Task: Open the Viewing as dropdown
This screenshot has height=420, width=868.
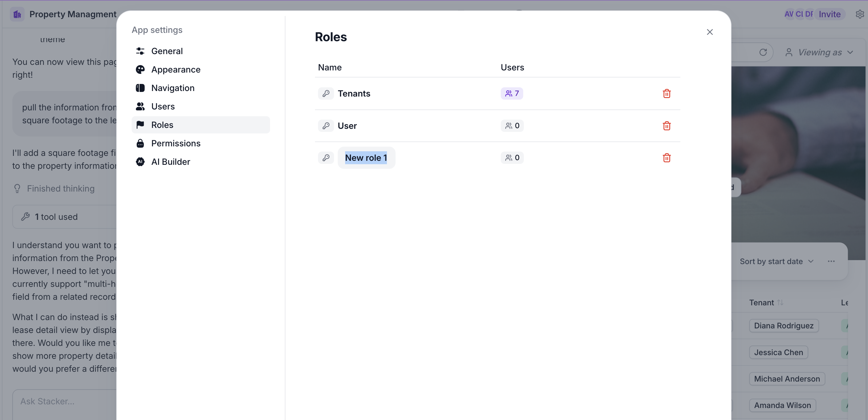Action: pyautogui.click(x=819, y=52)
